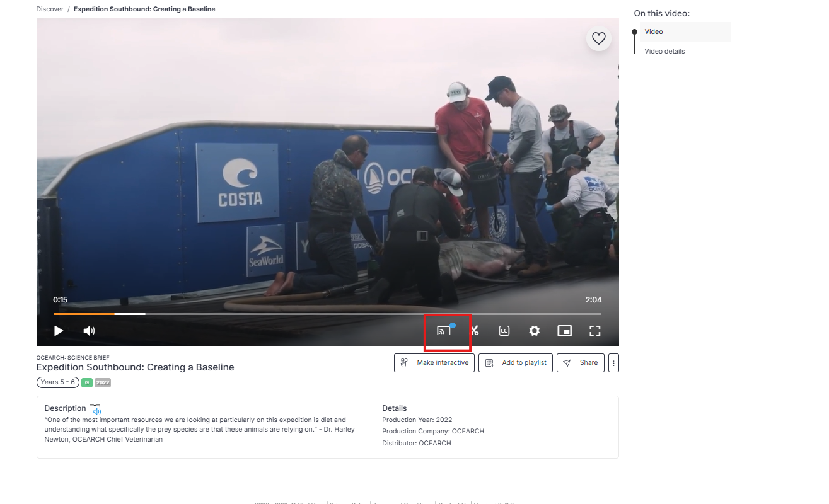The height and width of the screenshot is (504, 829).
Task: Add video to favourites with heart icon
Action: coord(599,38)
